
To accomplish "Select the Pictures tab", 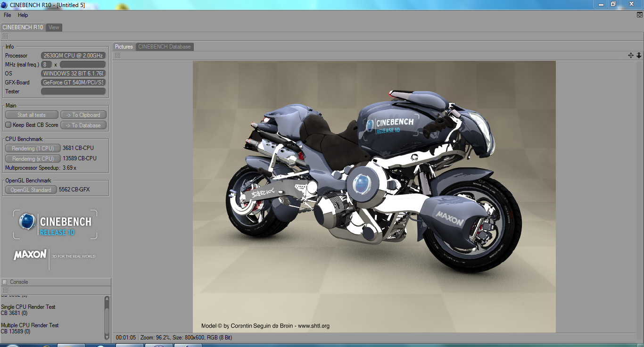I will click(124, 47).
